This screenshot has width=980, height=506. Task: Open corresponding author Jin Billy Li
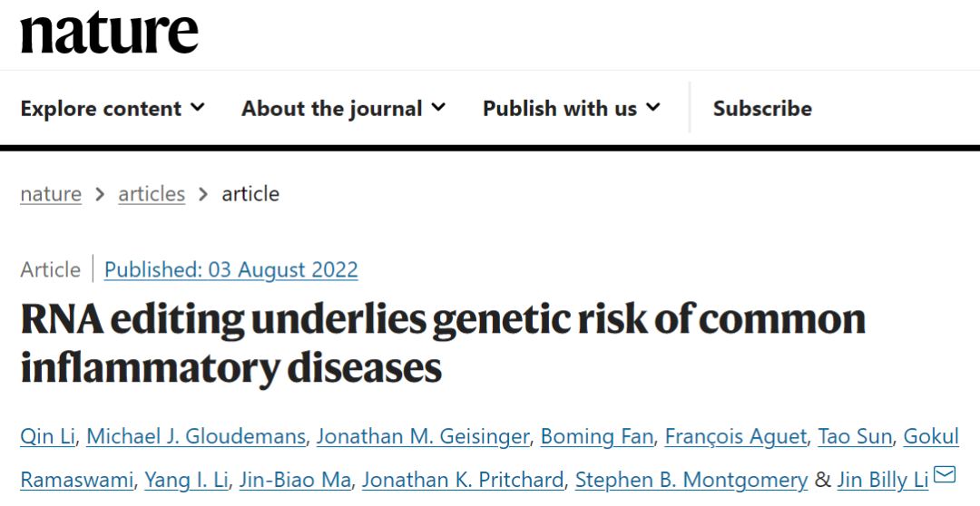(x=883, y=480)
